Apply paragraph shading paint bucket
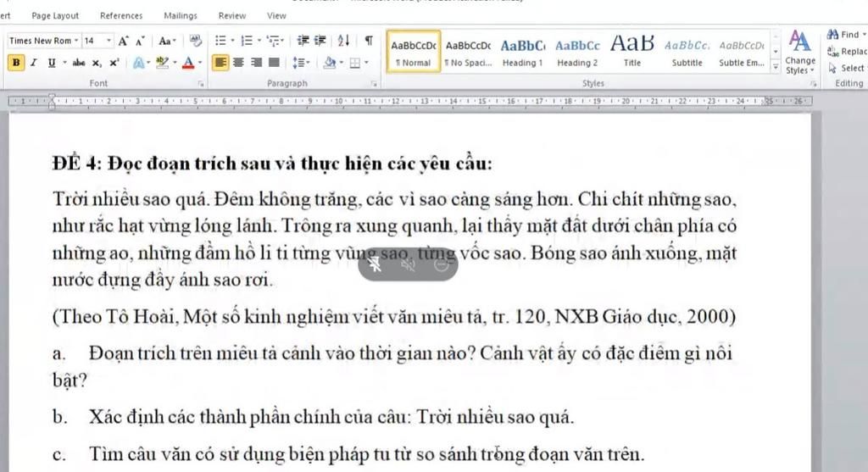Screen dimensions: 868x472 click(330, 63)
